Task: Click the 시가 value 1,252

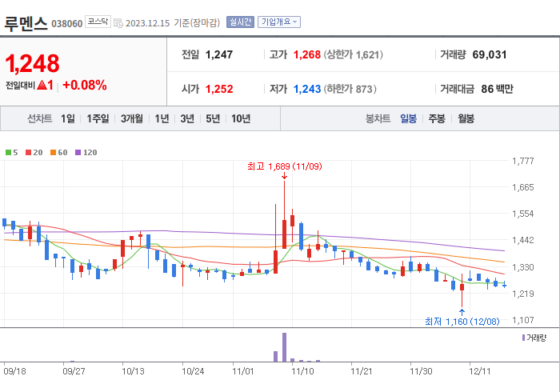Action: tap(219, 89)
